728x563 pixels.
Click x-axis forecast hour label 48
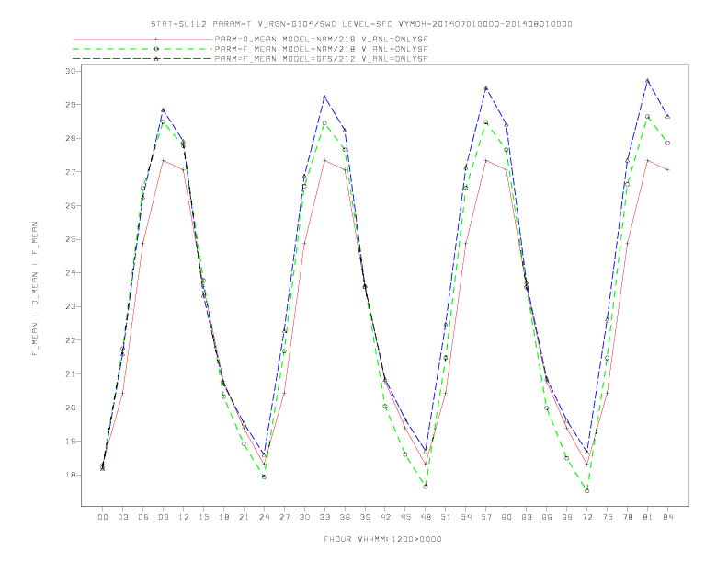pyautogui.click(x=426, y=517)
